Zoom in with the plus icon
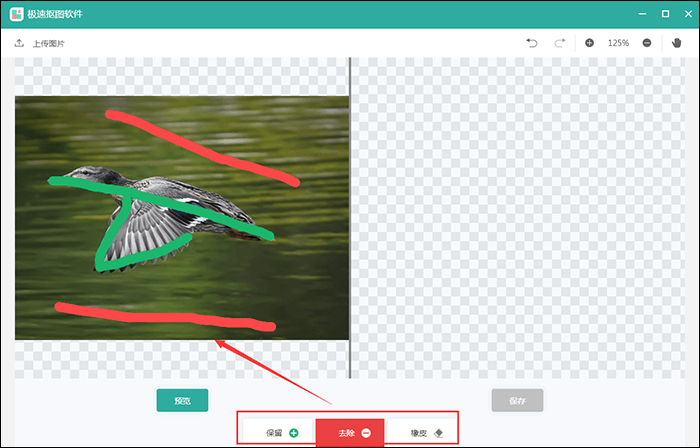Image resolution: width=700 pixels, height=448 pixels. pos(589,43)
